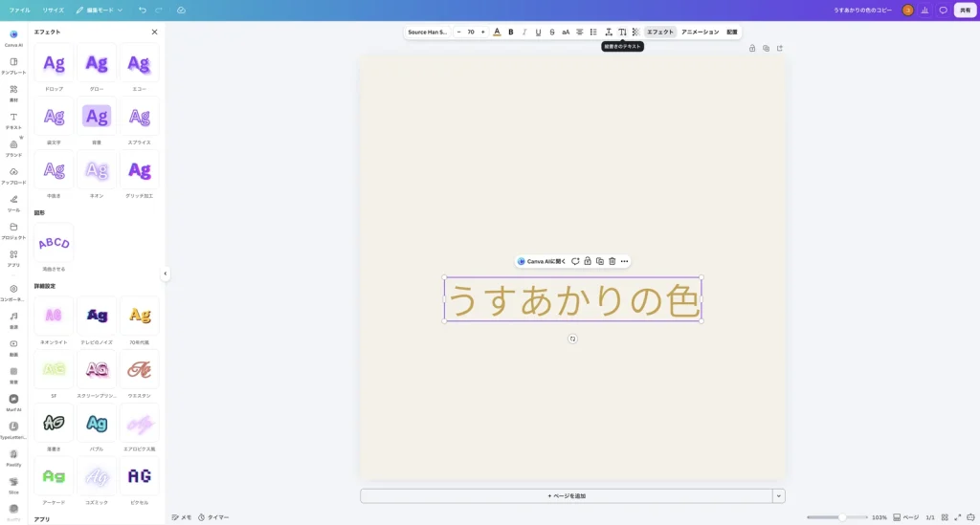Toggle underline formatting on text
This screenshot has height=525, width=980.
click(x=538, y=32)
